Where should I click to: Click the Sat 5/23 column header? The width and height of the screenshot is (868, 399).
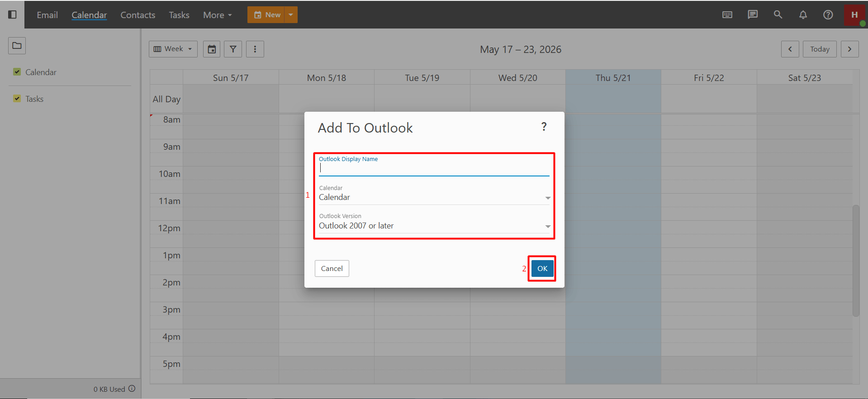[805, 78]
